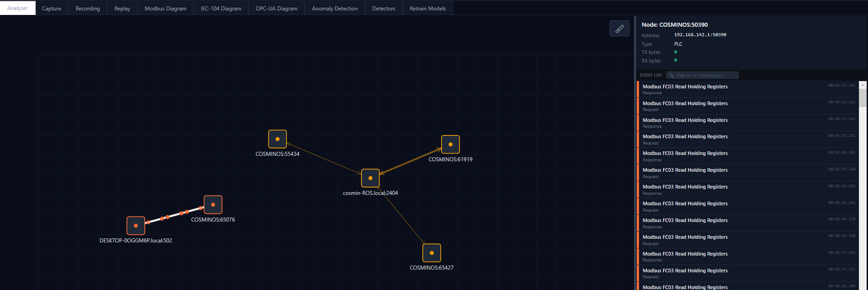Switch to the IEC-104 Diagram tab

(x=221, y=8)
